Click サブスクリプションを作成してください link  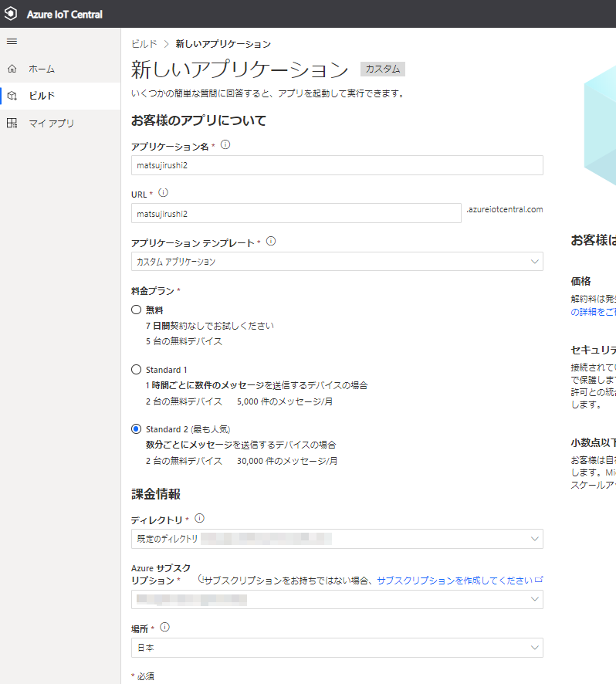click(x=455, y=581)
